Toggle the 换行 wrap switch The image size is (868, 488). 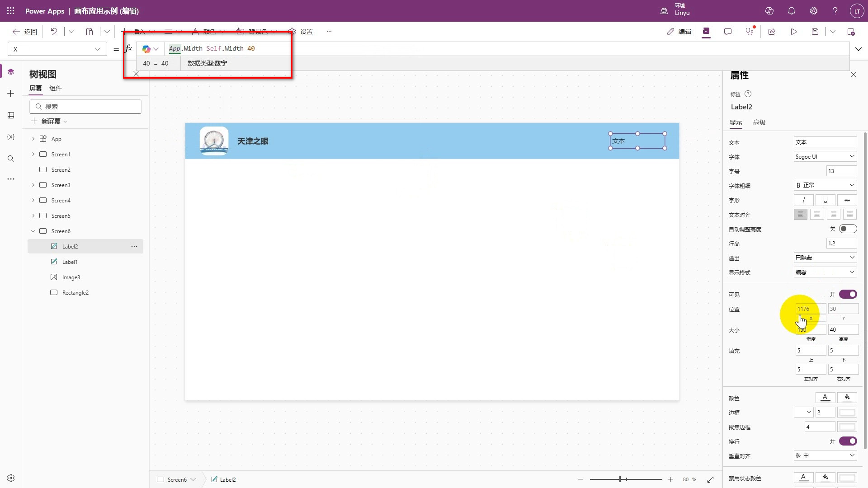point(848,441)
